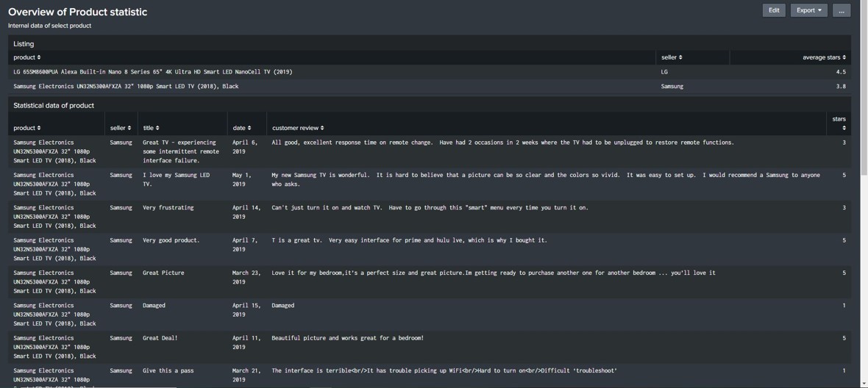Click review title 'Very frustrating'
This screenshot has height=388, width=868.
[x=168, y=208]
